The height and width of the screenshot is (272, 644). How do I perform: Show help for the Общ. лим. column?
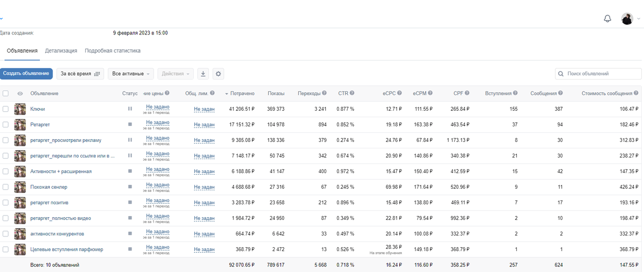pos(212,94)
